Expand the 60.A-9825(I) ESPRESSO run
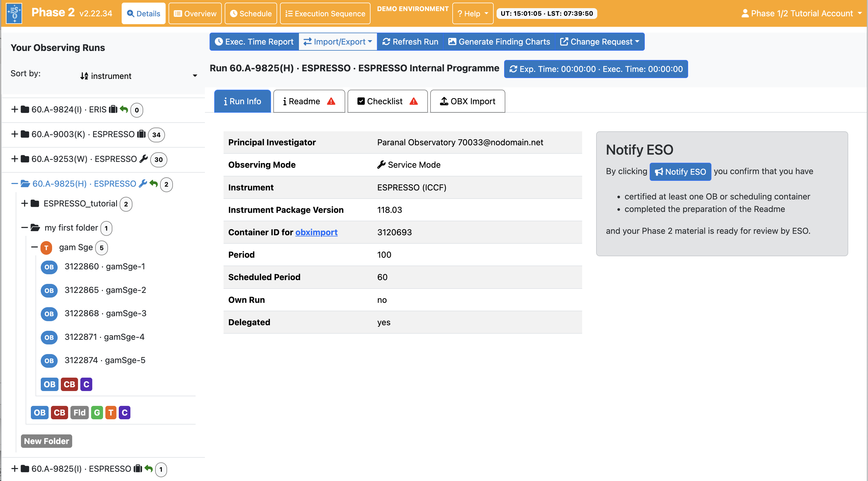The width and height of the screenshot is (868, 481). [x=15, y=469]
